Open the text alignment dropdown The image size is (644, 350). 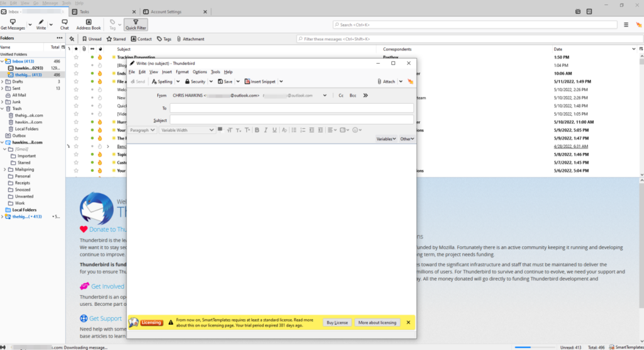332,130
